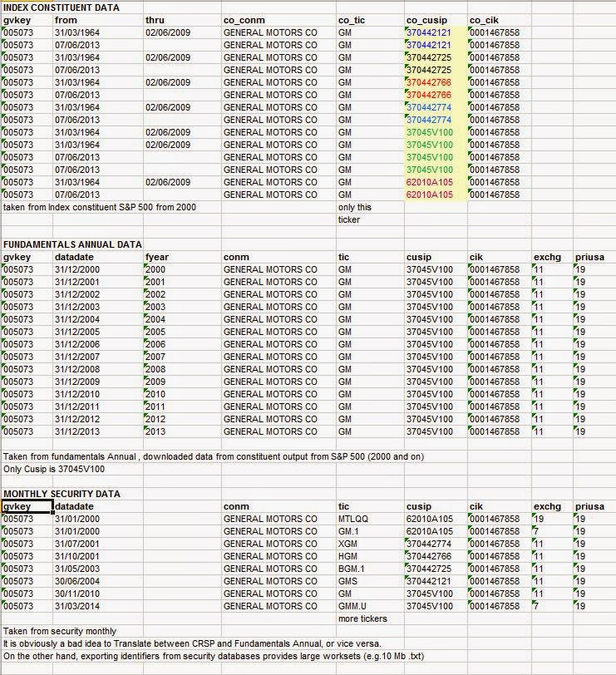
Task: Select the exchg header in monthly security table
Action: (x=552, y=507)
